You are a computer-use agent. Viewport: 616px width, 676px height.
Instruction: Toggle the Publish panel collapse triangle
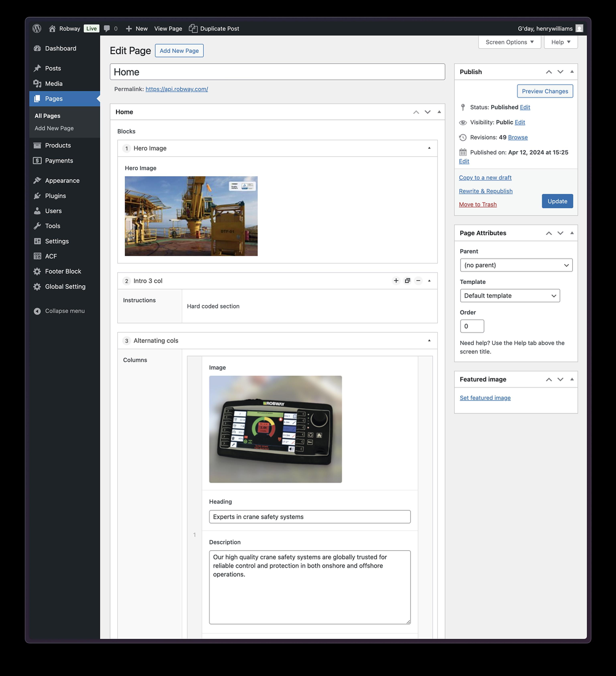coord(572,72)
